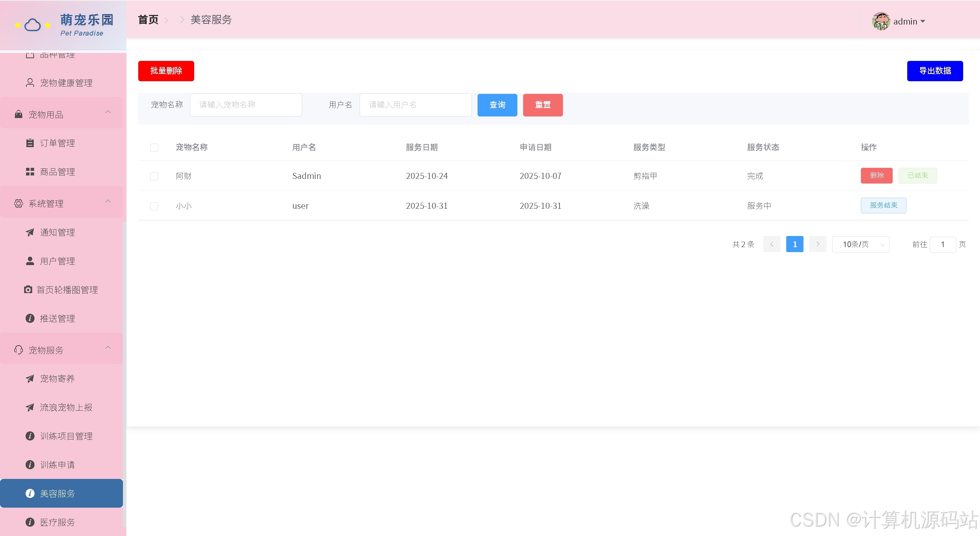Click the 服务状态 column header

point(763,148)
